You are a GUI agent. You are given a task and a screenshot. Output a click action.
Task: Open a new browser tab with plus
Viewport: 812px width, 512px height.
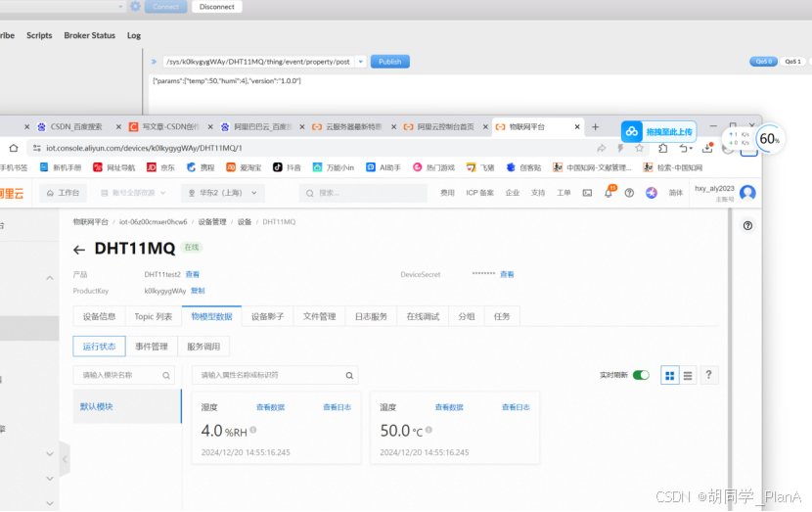pyautogui.click(x=595, y=127)
